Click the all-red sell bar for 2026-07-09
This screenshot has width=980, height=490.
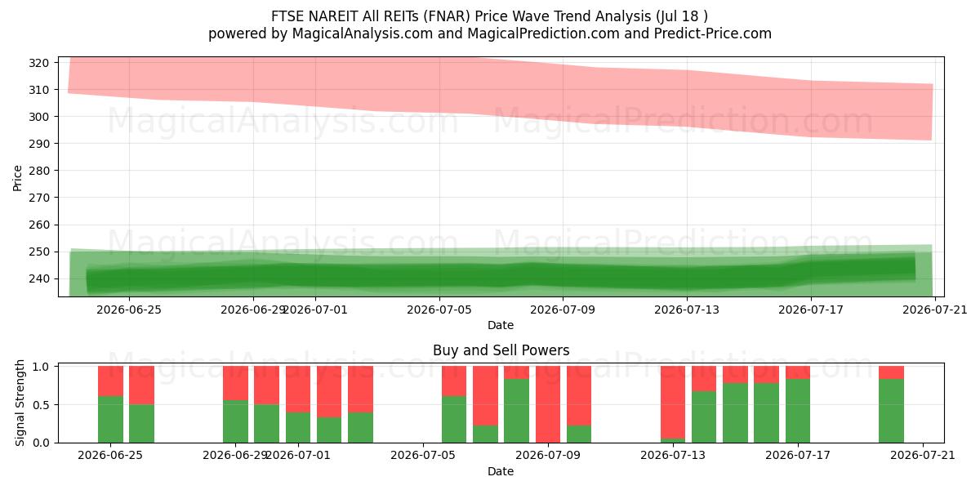pos(548,404)
